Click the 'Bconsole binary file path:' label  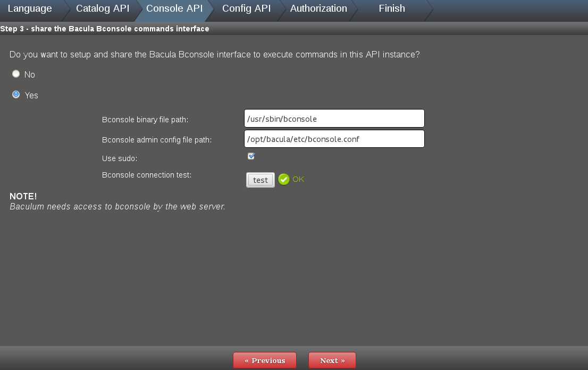point(145,120)
